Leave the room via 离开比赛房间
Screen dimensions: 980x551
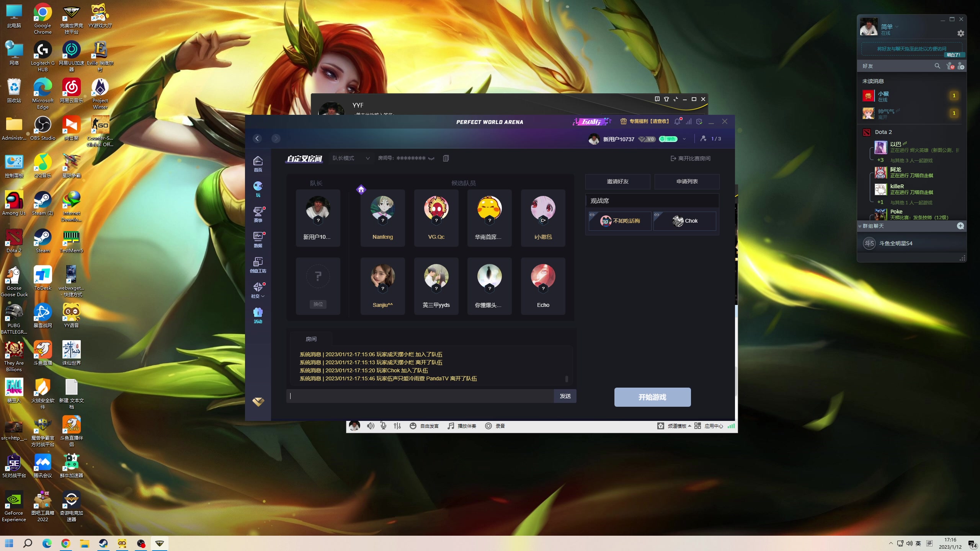pyautogui.click(x=691, y=158)
